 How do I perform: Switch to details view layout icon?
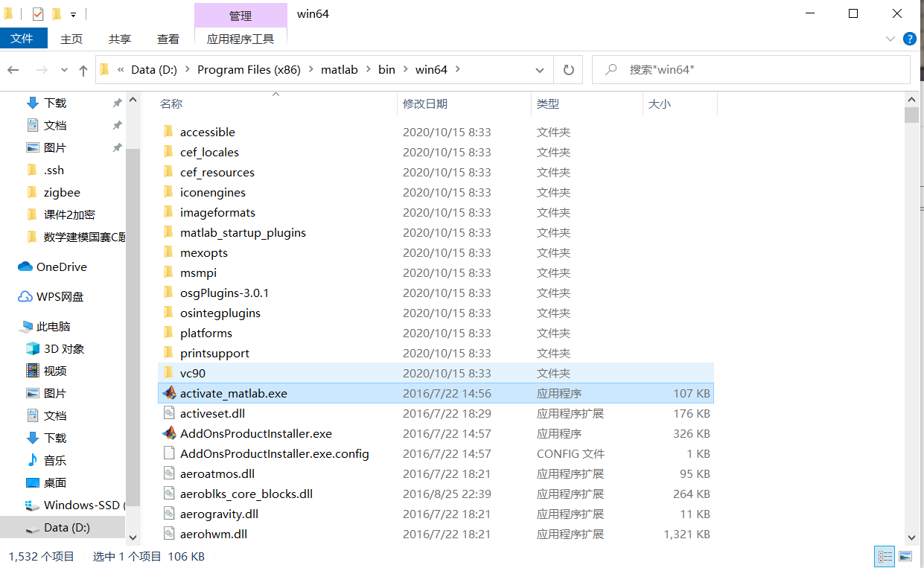point(885,556)
